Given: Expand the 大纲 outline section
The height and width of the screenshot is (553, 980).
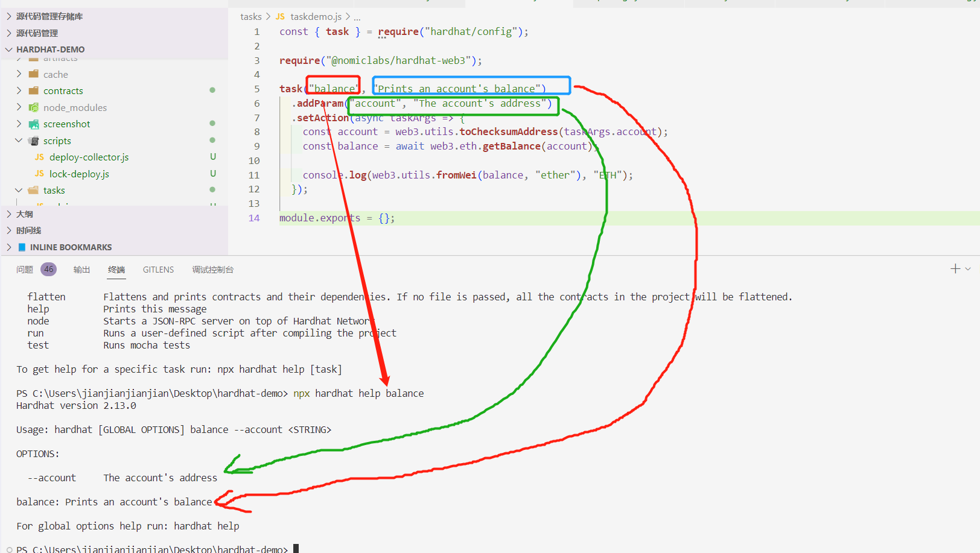Looking at the screenshot, I should tap(8, 214).
